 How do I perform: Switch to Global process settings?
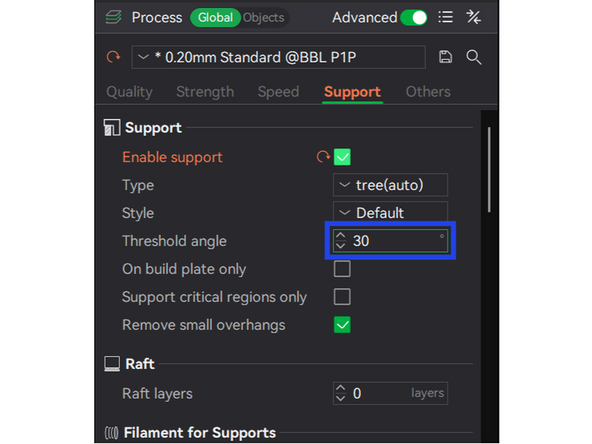point(215,18)
